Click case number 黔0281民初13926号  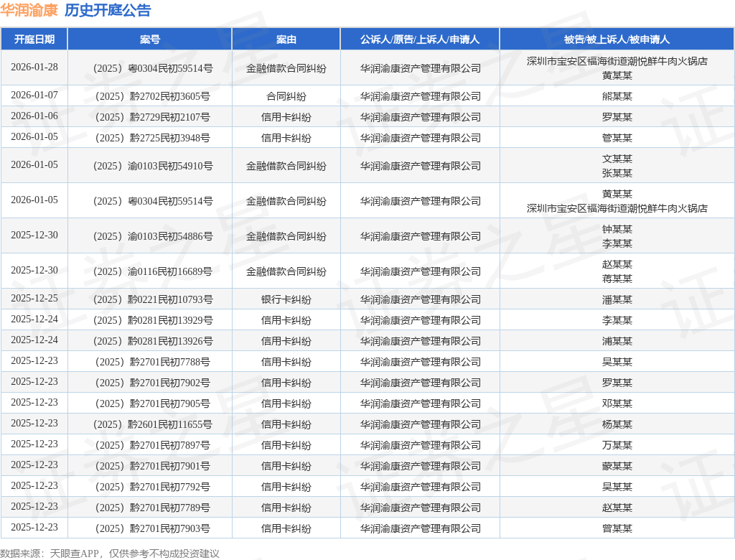153,342
